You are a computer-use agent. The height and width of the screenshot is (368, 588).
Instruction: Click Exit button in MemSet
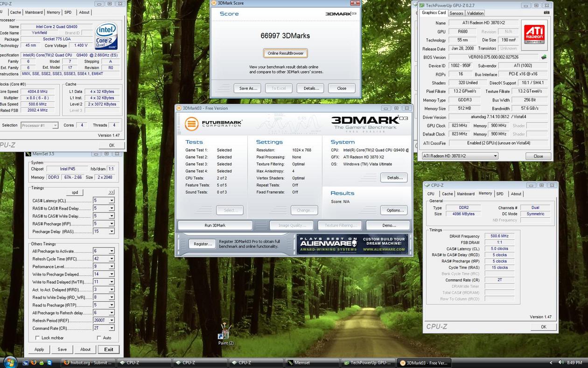click(x=109, y=349)
